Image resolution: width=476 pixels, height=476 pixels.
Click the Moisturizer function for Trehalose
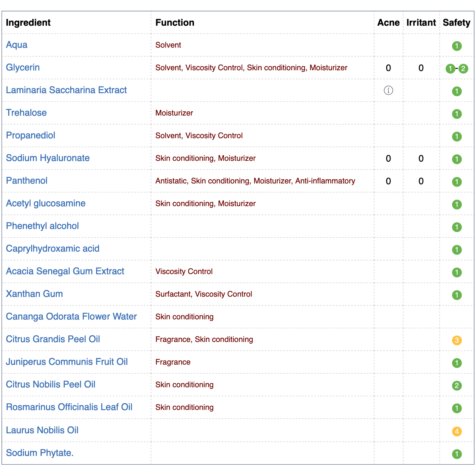(x=174, y=113)
